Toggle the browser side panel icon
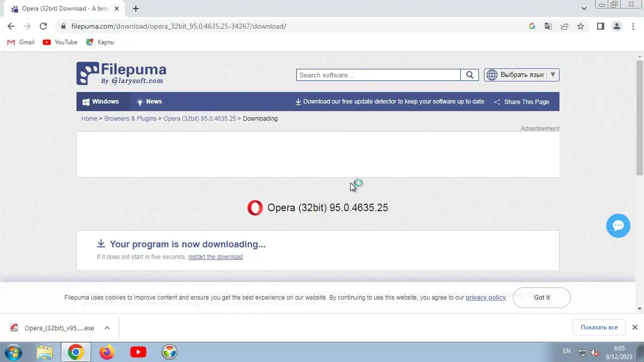Image resolution: width=644 pixels, height=362 pixels. 600,26
